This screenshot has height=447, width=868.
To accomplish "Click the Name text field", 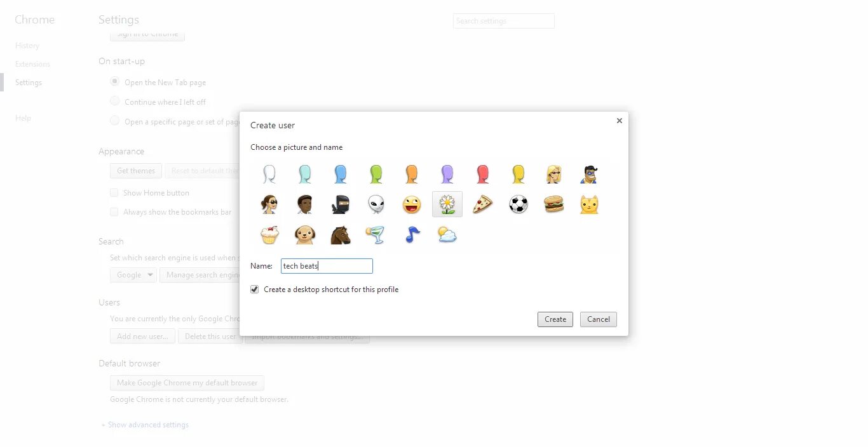I will [x=327, y=266].
